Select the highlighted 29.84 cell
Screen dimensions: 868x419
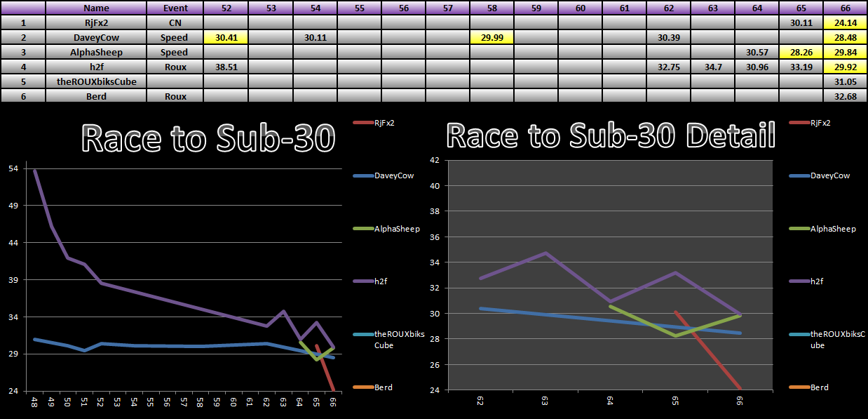point(845,52)
